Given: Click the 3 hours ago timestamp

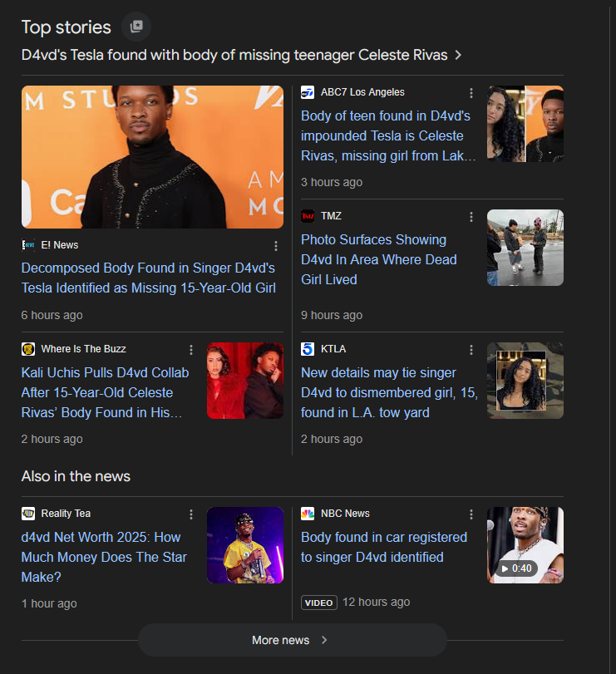Looking at the screenshot, I should pyautogui.click(x=332, y=182).
